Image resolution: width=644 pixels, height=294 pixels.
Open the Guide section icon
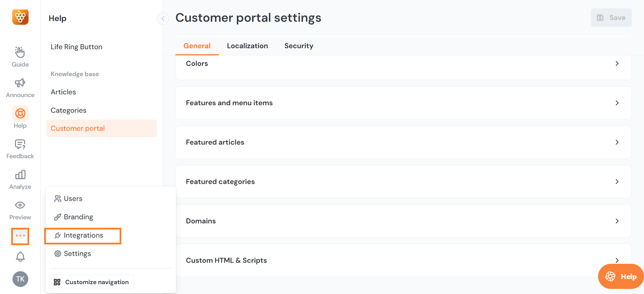(x=20, y=53)
